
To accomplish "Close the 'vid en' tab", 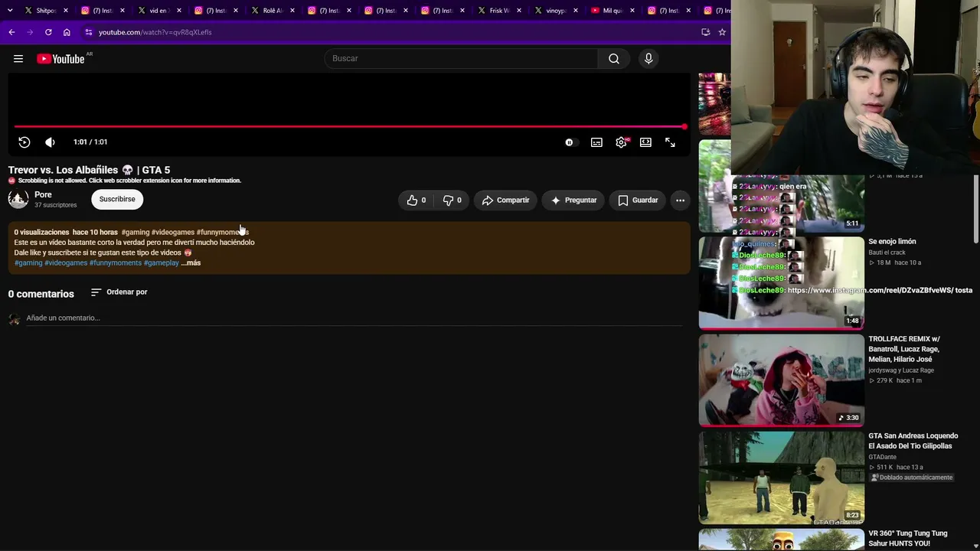I will (179, 11).
